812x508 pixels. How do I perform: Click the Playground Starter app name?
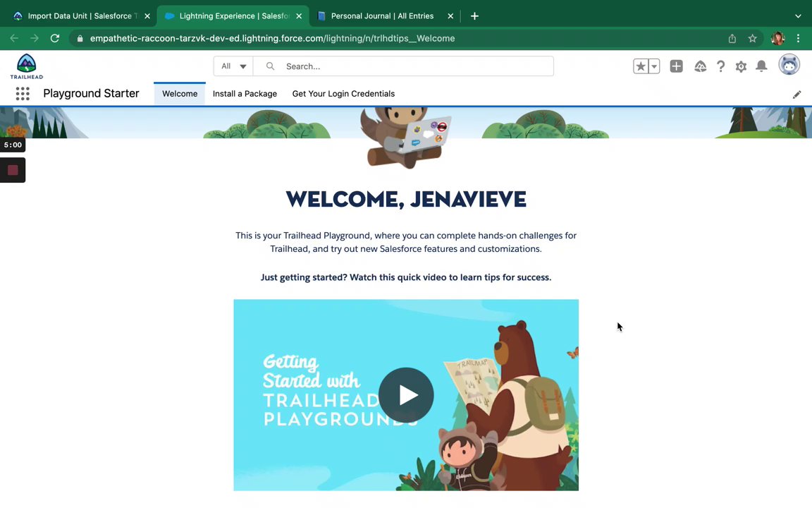(x=91, y=94)
